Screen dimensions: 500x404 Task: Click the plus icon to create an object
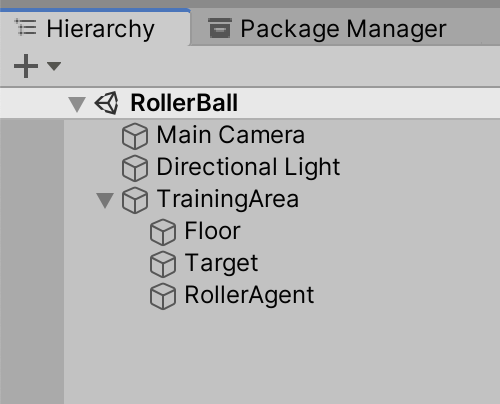(x=26, y=66)
